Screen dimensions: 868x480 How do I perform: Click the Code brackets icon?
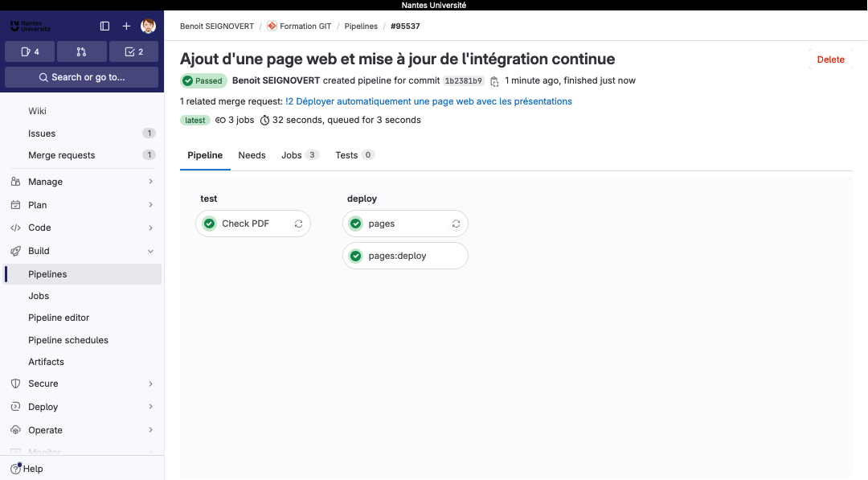(15, 228)
